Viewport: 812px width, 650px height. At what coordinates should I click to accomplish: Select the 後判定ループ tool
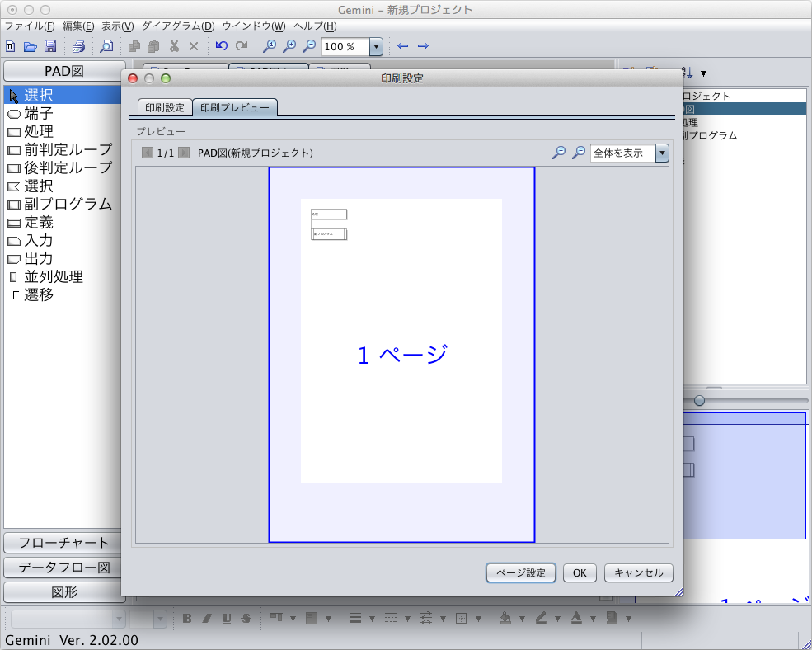click(62, 168)
